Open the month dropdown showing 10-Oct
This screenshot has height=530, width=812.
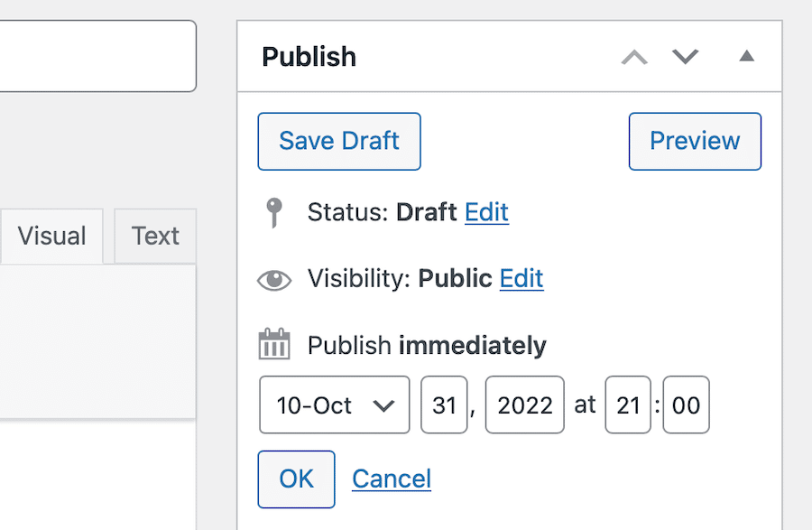point(335,405)
